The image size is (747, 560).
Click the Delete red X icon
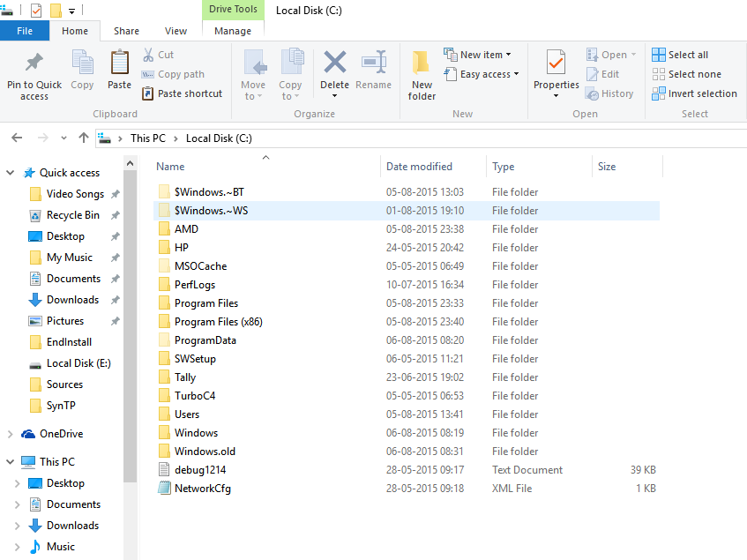(334, 63)
